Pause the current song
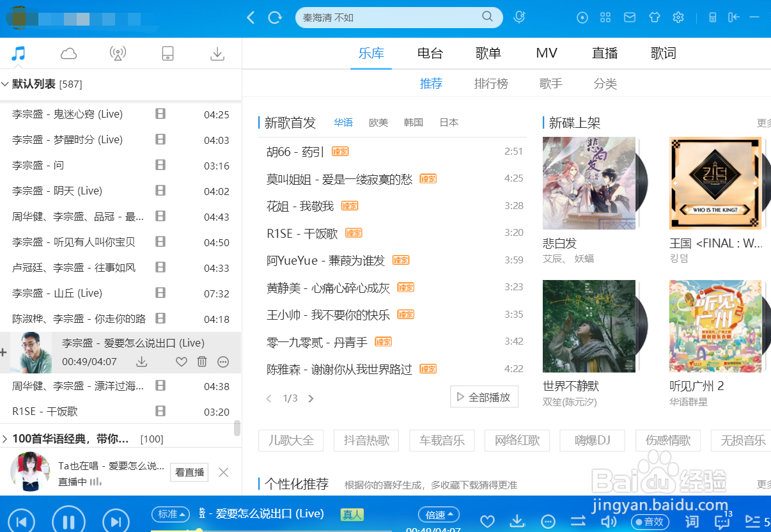771x532 pixels. pos(68,520)
